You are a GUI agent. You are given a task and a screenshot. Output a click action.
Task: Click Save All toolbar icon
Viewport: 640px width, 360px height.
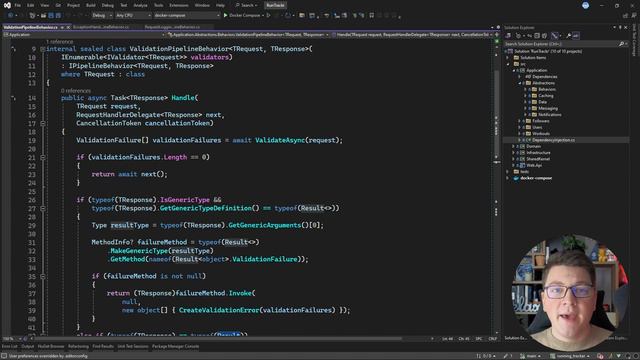click(58, 16)
